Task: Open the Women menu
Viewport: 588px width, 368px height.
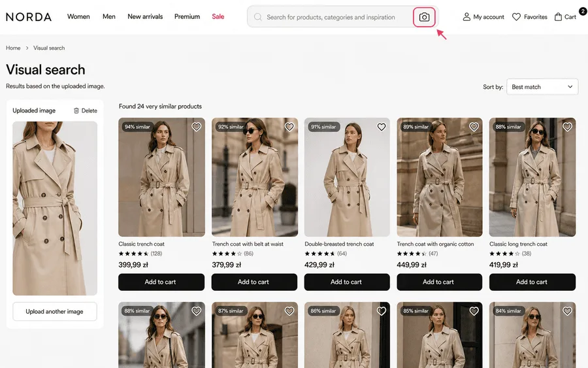Action: coord(78,16)
